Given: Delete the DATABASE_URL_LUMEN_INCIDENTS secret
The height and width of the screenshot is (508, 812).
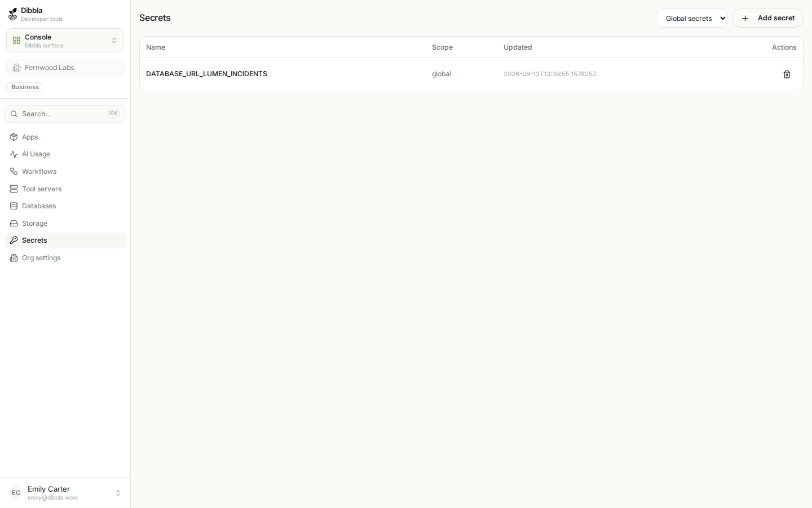Looking at the screenshot, I should pyautogui.click(x=787, y=74).
